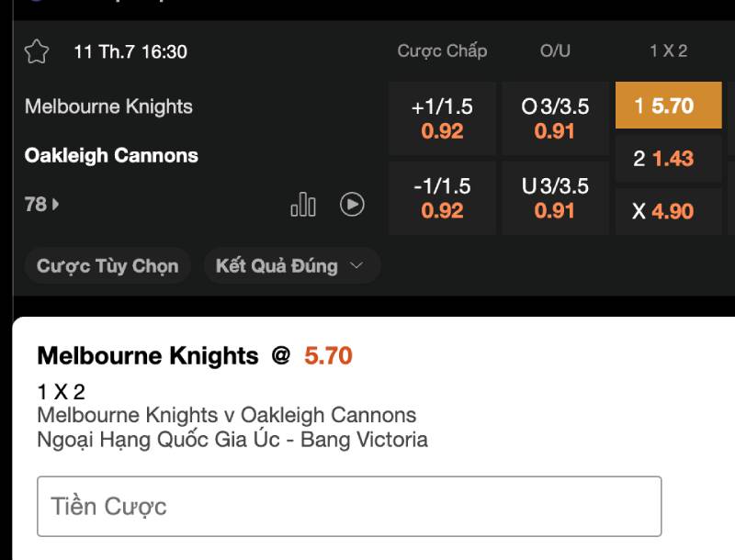Screen dimensions: 735x560
Task: Click the O/U column header
Action: coord(555,50)
